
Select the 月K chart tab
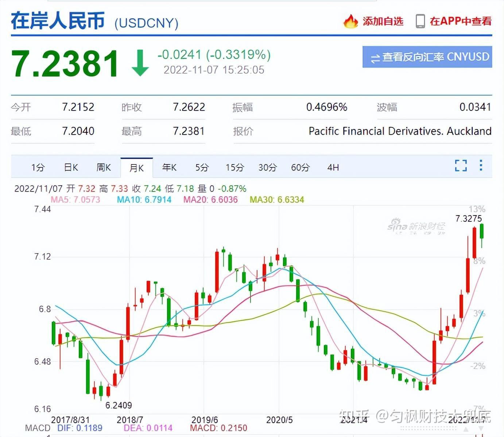click(136, 168)
